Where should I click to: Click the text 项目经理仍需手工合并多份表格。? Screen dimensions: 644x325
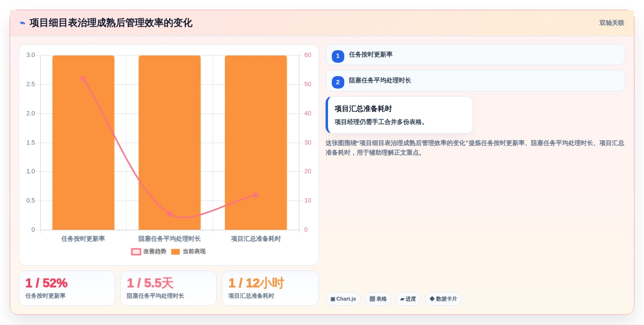pyautogui.click(x=381, y=122)
